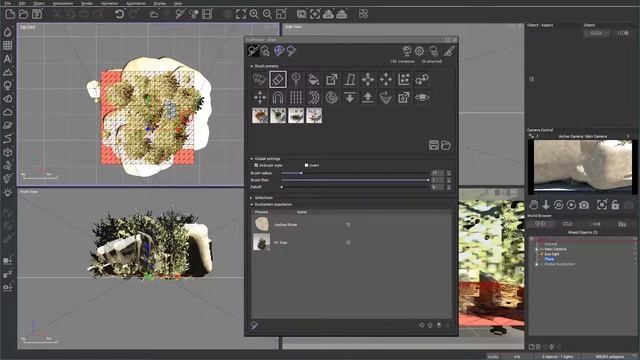This screenshot has width=640, height=360.
Task: Select the single tree brush preset
Action: 296,79
